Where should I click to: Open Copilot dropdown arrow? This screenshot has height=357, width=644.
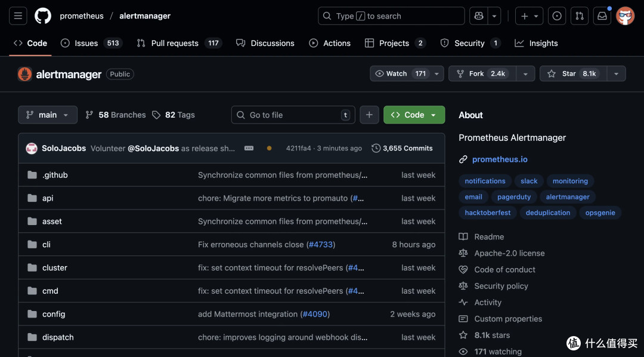(x=494, y=16)
